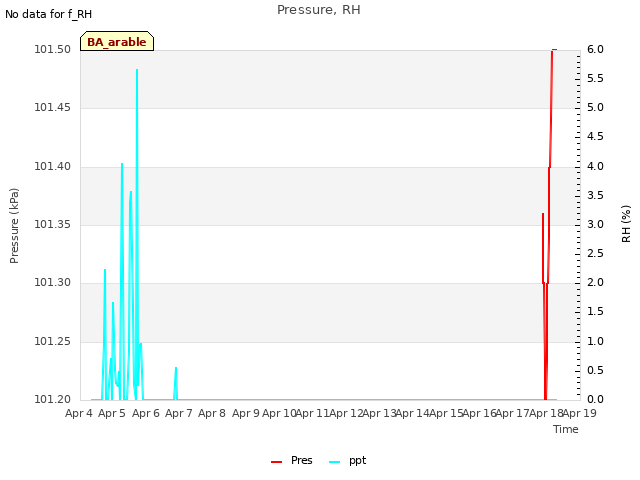Click the Time axis label
Viewport: 640px width, 480px height.
click(566, 429)
